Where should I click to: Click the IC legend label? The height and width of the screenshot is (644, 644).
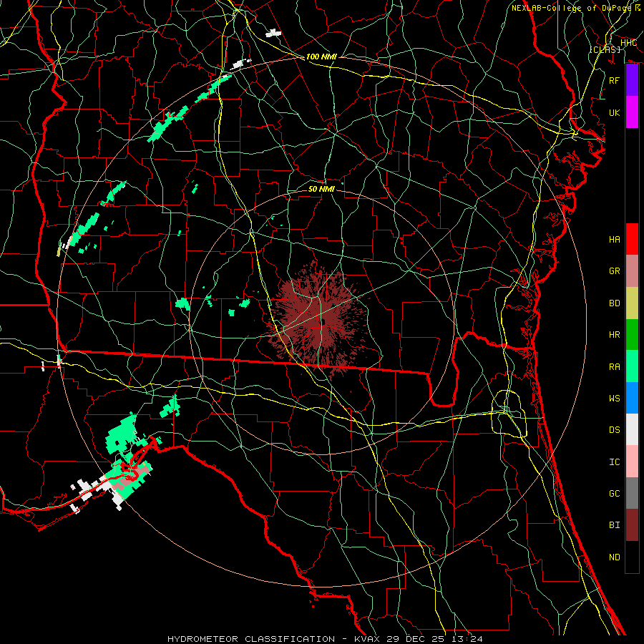(614, 462)
